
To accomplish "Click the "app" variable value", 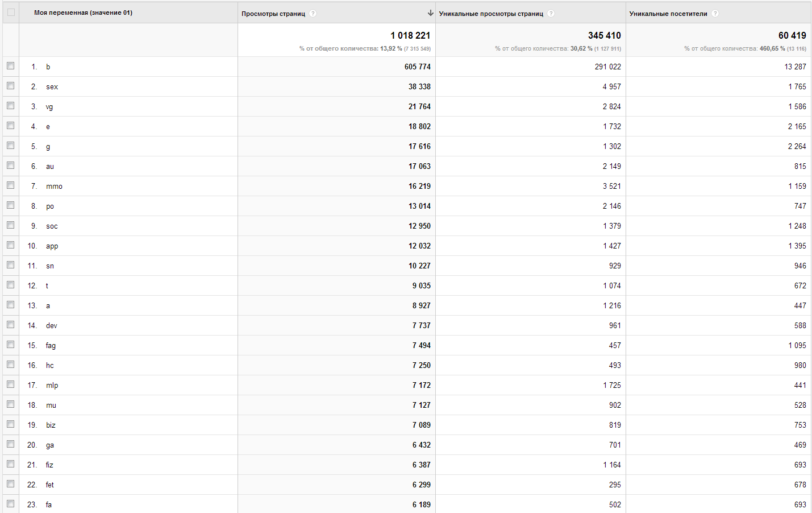I will pos(52,246).
